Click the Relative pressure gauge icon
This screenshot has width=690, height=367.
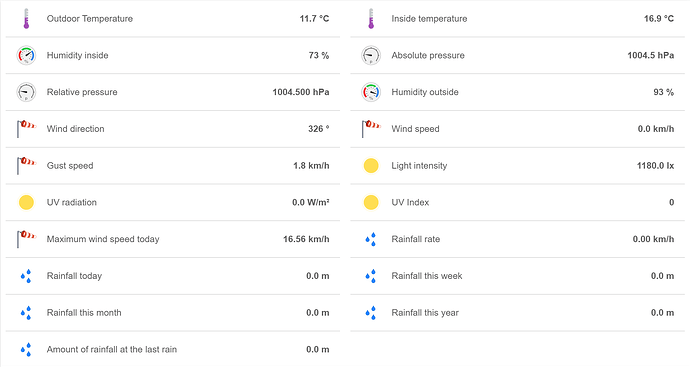[x=26, y=92]
